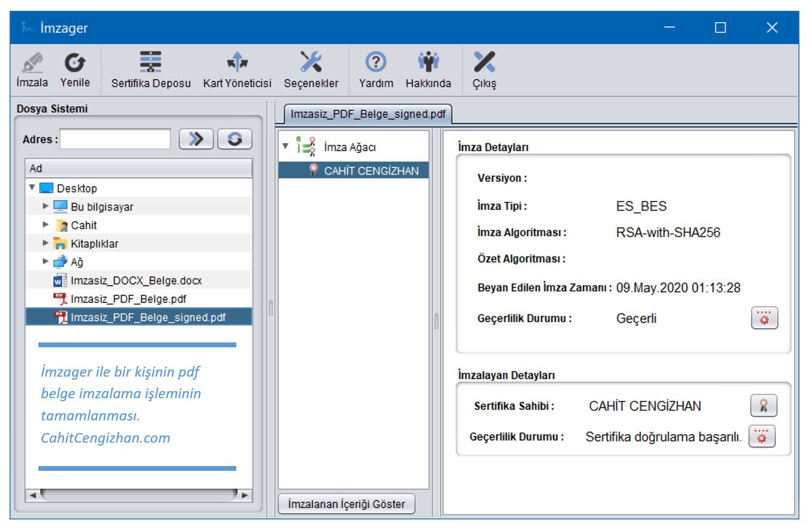Screen dimensions: 812x532
Task: Show signature validity details icon beside Geçerli
Action: tap(764, 318)
